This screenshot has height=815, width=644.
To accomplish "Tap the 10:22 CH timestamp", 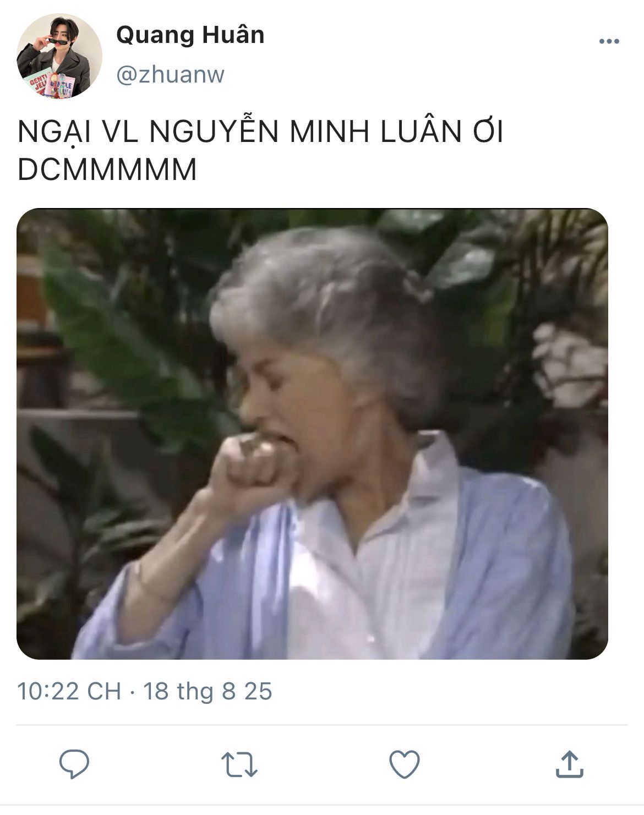I will coord(69,691).
